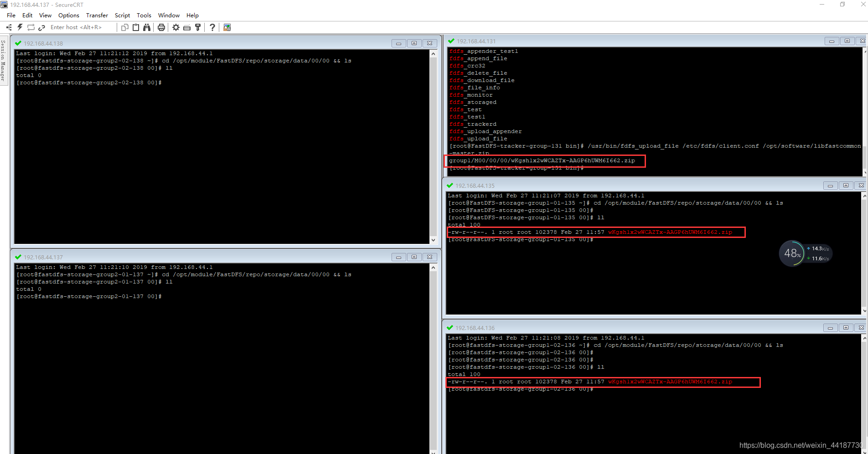Minimize the 192.168.44.131 session window

832,41
